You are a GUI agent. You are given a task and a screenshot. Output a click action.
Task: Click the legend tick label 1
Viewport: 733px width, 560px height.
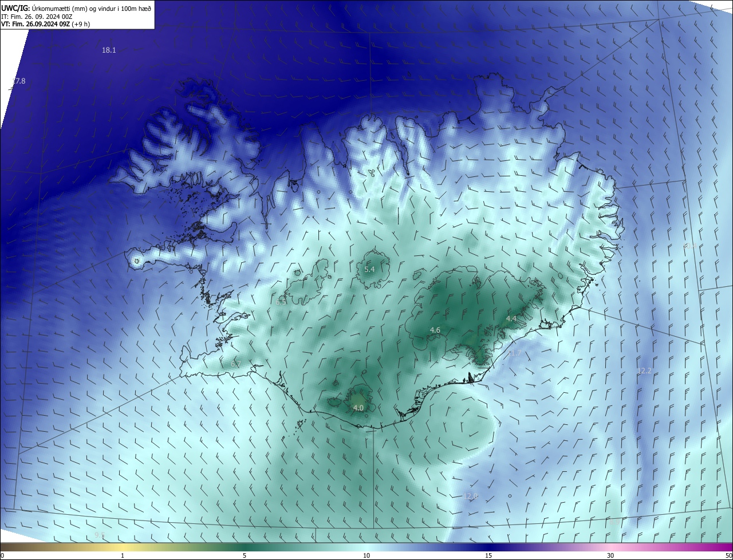pos(123,555)
